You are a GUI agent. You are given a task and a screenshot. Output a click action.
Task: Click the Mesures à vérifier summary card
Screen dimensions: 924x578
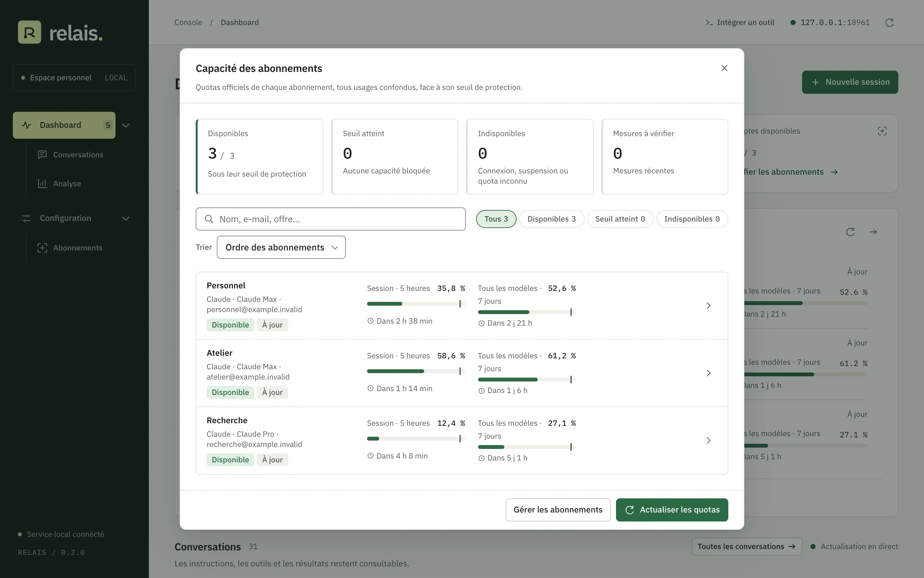[x=665, y=157]
